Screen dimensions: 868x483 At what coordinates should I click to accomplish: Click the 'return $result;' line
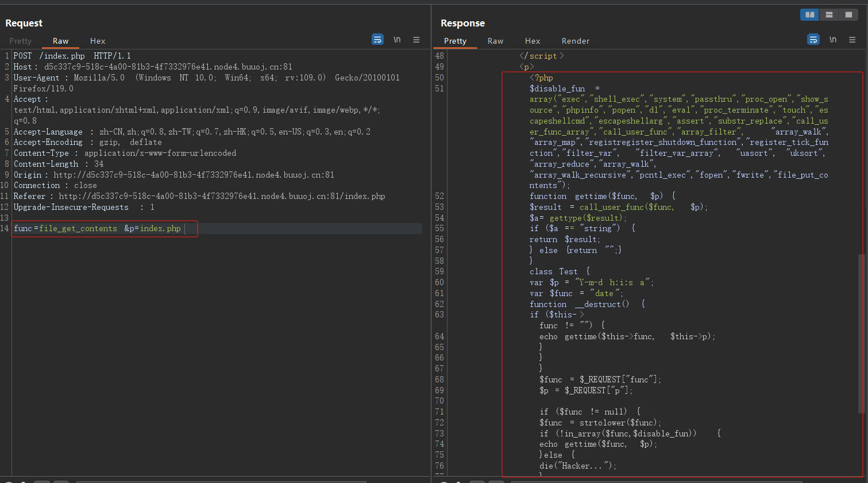[x=565, y=239]
